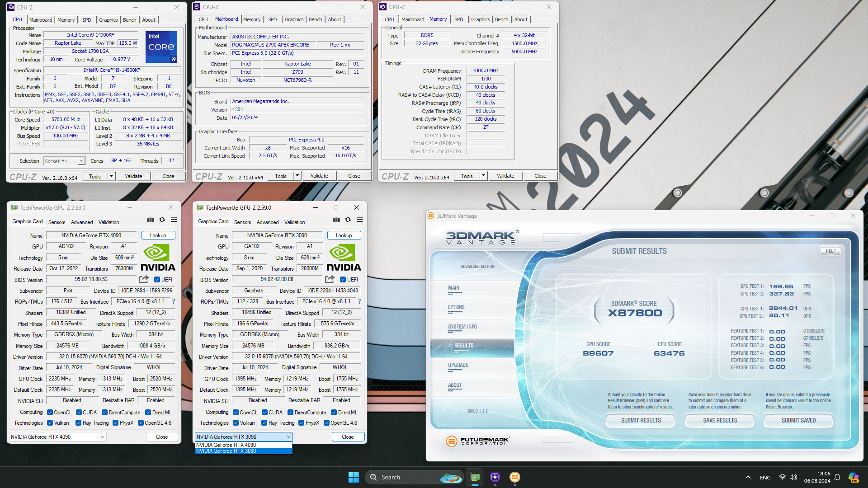Viewport: 868px width, 488px height.
Task: Toggle DirectCompute checkbox in RTX 4090 GPU-Z
Action: tap(104, 413)
